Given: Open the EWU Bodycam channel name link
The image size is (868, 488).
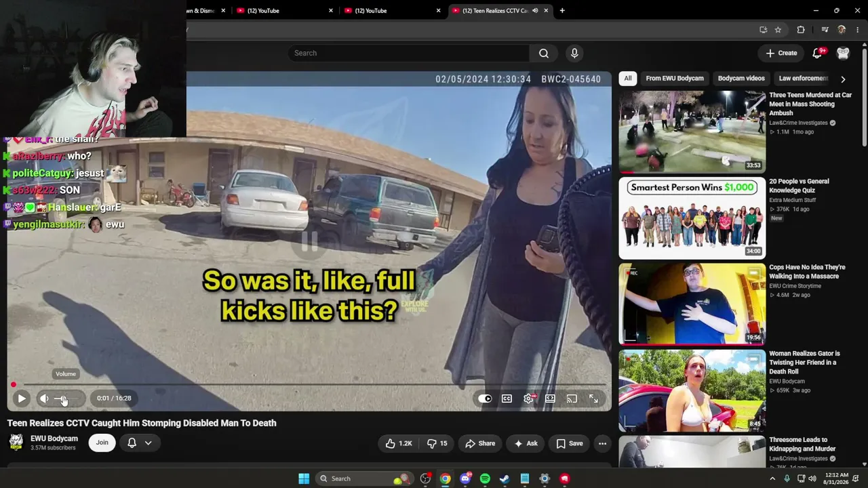Looking at the screenshot, I should (54, 439).
